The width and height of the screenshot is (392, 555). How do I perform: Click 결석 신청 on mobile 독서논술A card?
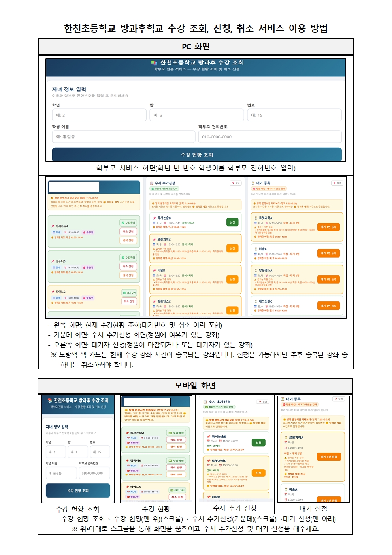click(176, 447)
